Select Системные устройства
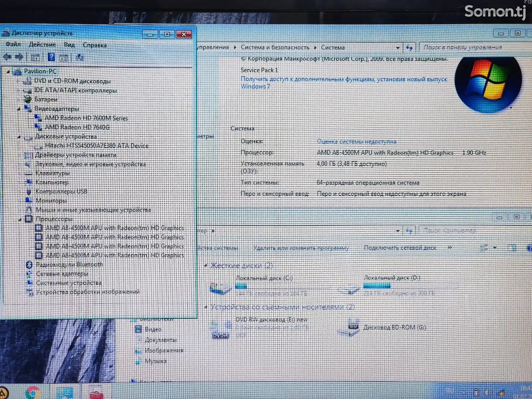 click(x=69, y=283)
